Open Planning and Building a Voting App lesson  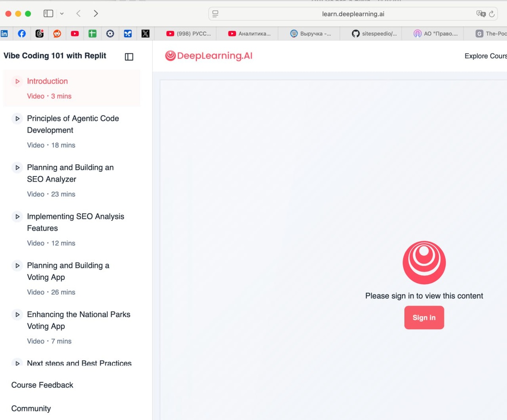[x=68, y=271]
